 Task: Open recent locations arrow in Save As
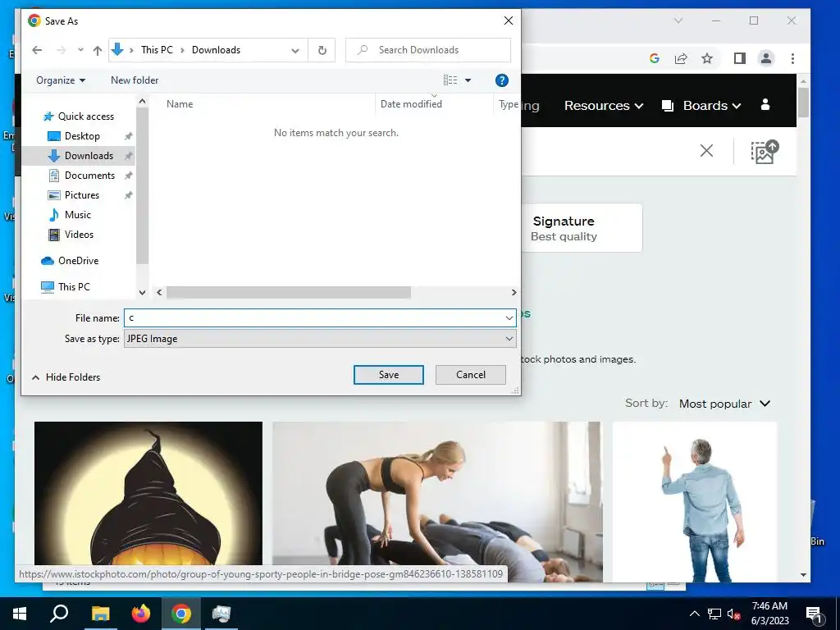80,50
